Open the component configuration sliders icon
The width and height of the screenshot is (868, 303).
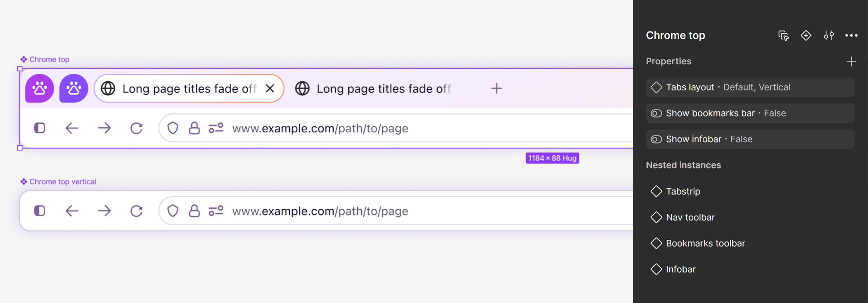[x=829, y=35]
